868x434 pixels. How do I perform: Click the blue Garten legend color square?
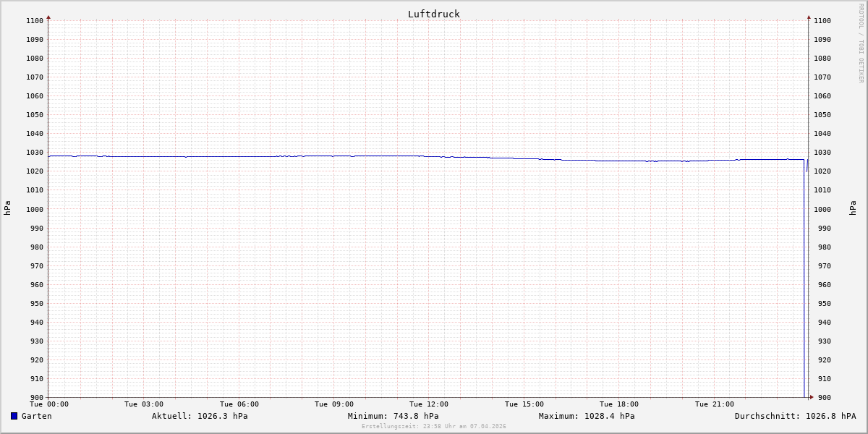pyautogui.click(x=14, y=416)
